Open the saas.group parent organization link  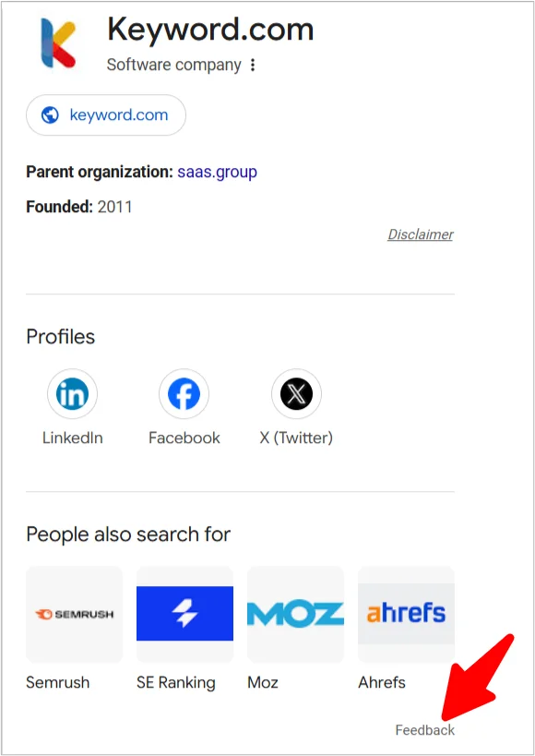click(217, 172)
